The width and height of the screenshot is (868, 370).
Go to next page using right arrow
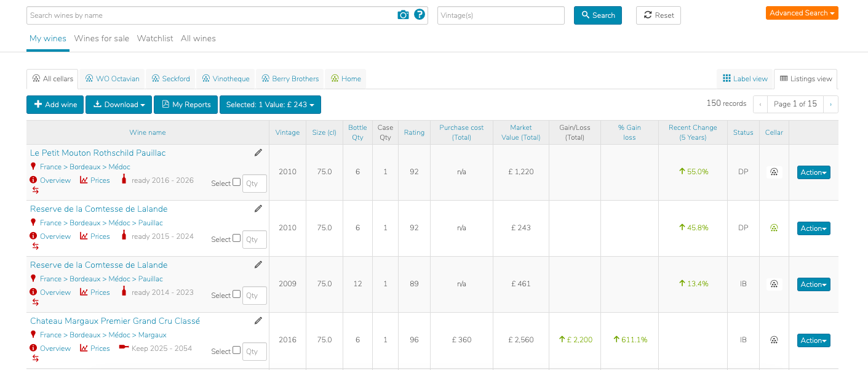point(830,104)
